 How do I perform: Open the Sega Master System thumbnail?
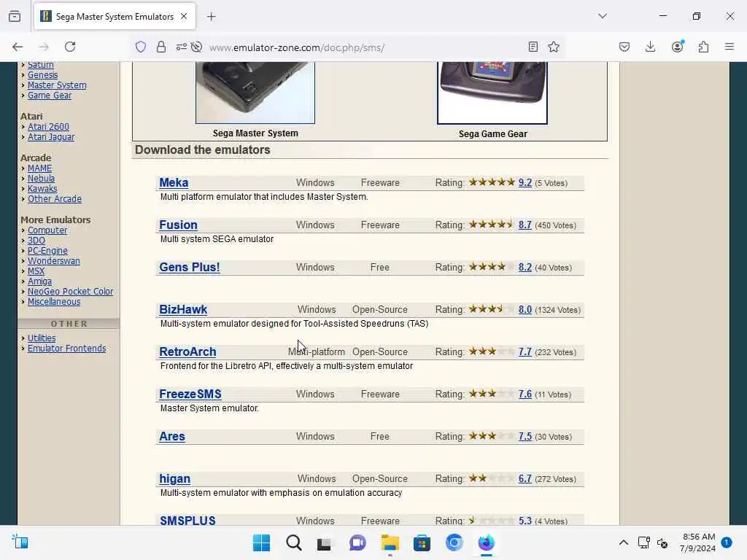255,93
